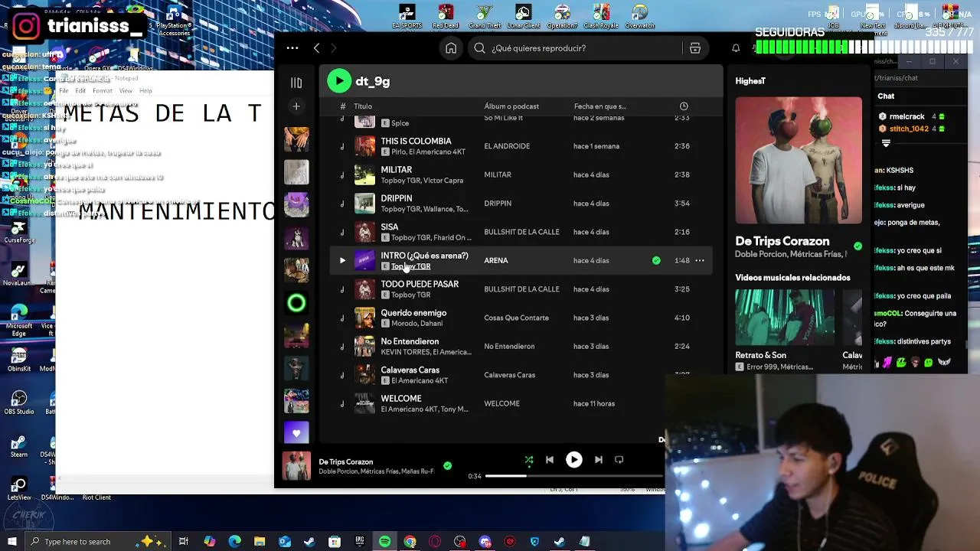Select the MILITAR song title
The height and width of the screenshot is (551, 980).
tap(396, 170)
